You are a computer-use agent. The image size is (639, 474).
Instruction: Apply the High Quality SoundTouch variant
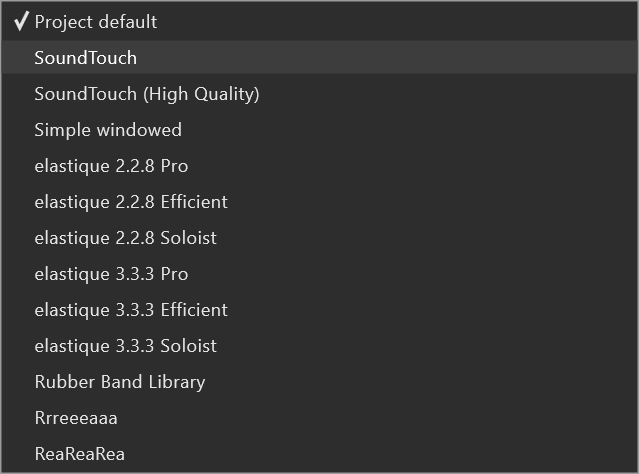pos(320,94)
